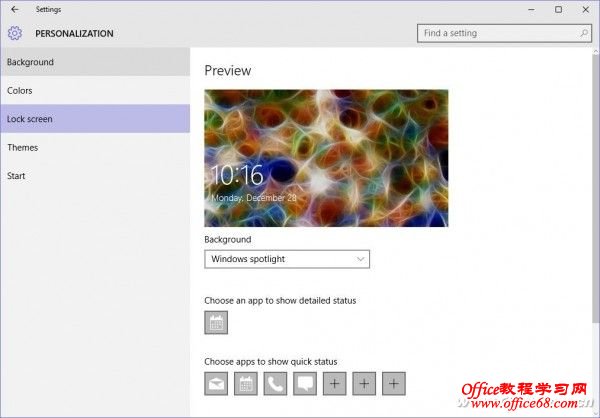The height and width of the screenshot is (418, 600).
Task: Add an app using the first plus slot
Action: (x=334, y=383)
